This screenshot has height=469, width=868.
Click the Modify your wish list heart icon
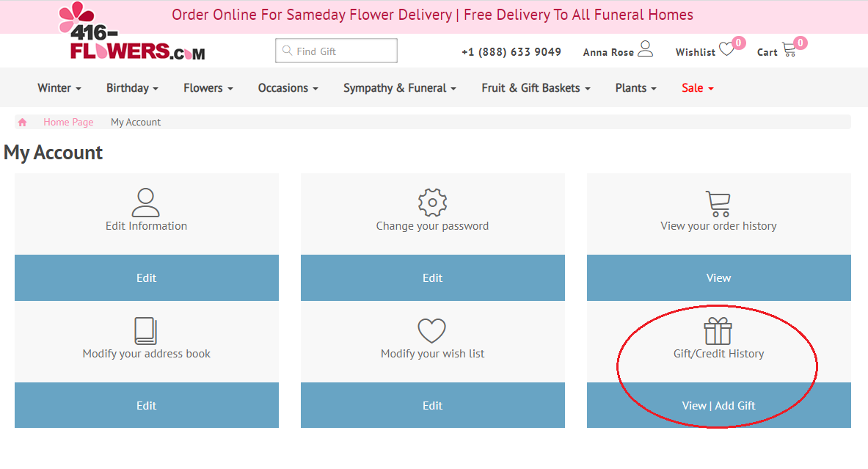click(432, 331)
